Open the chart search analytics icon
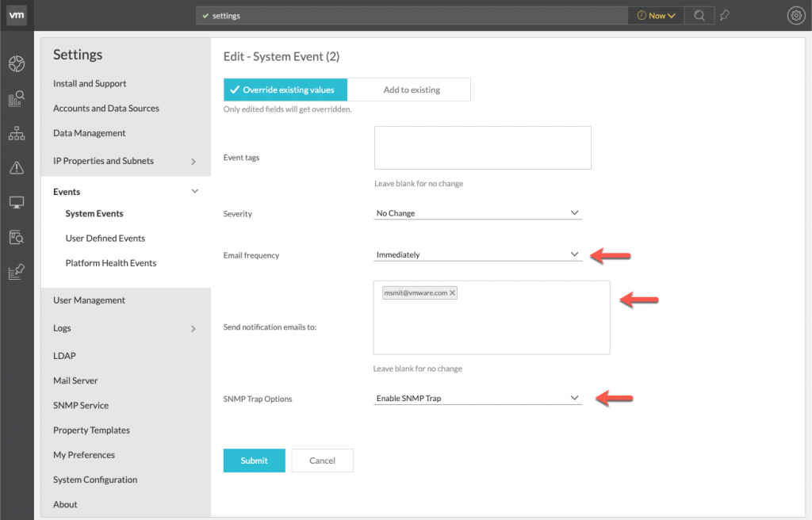The width and height of the screenshot is (812, 520). coord(17,99)
